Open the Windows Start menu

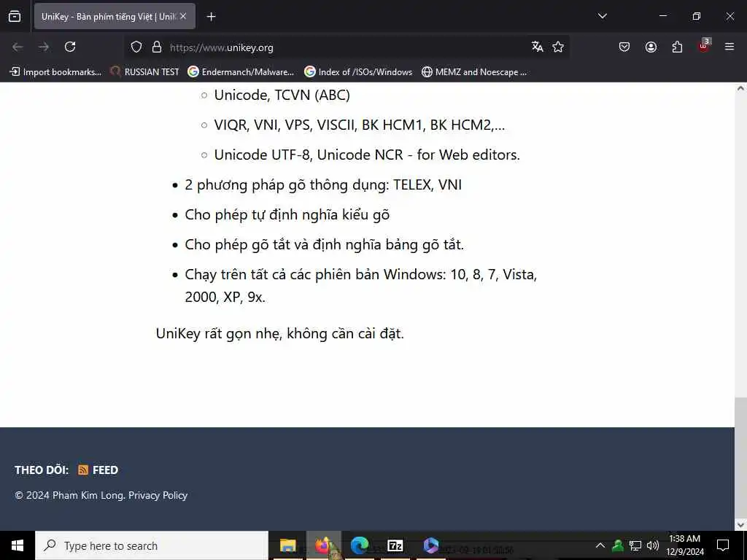[x=18, y=545]
